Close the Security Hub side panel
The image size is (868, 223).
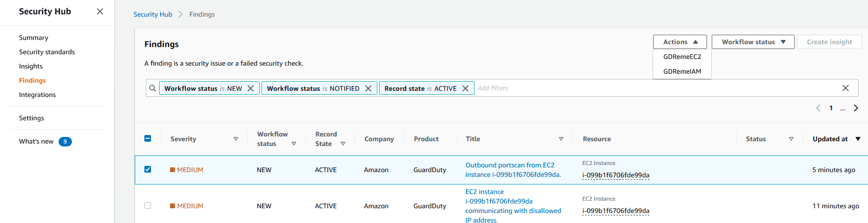coord(100,11)
